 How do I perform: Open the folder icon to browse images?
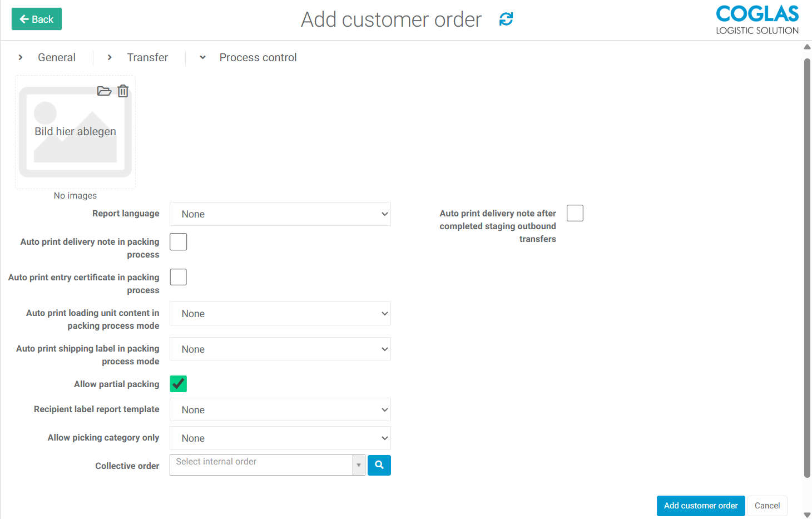(x=104, y=91)
